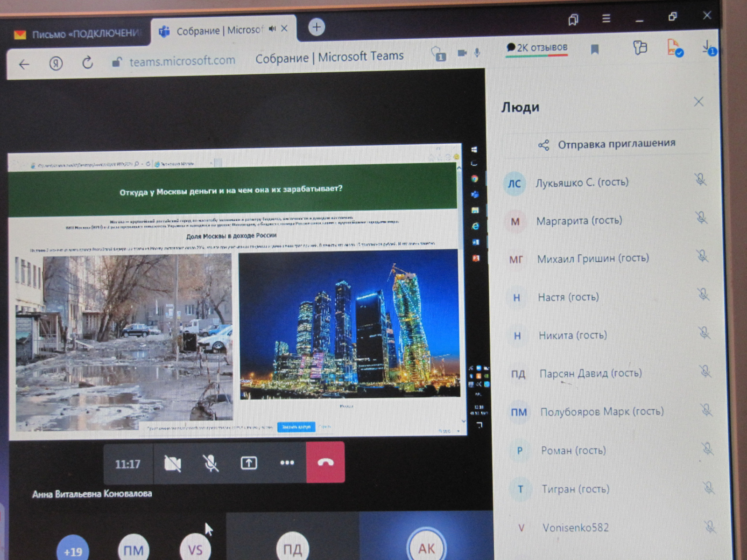747x560 pixels.
Task: Go back to previous page
Action: pyautogui.click(x=24, y=64)
